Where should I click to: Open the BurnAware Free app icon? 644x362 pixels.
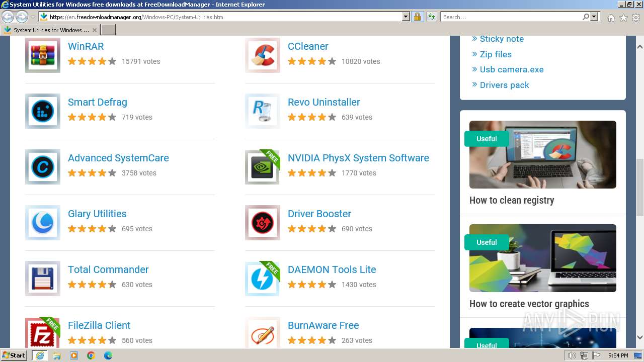tap(263, 332)
